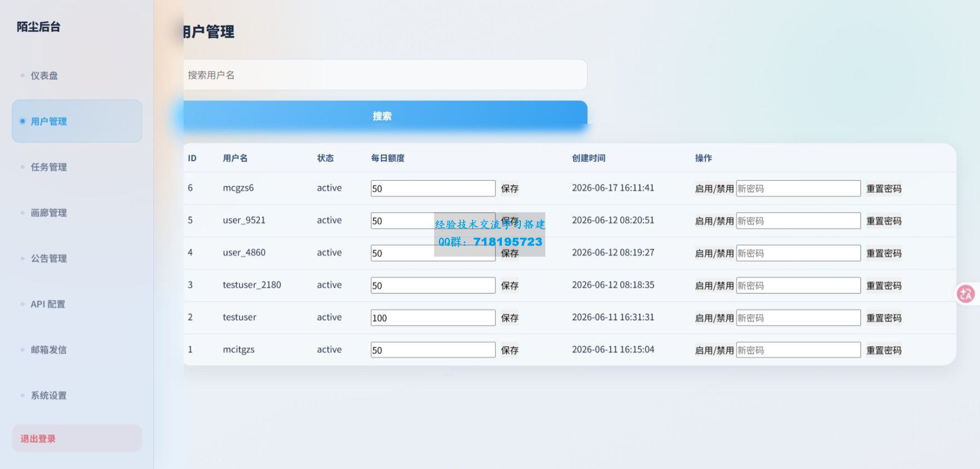Reset password for user_4860
980x469 pixels.
coord(884,253)
